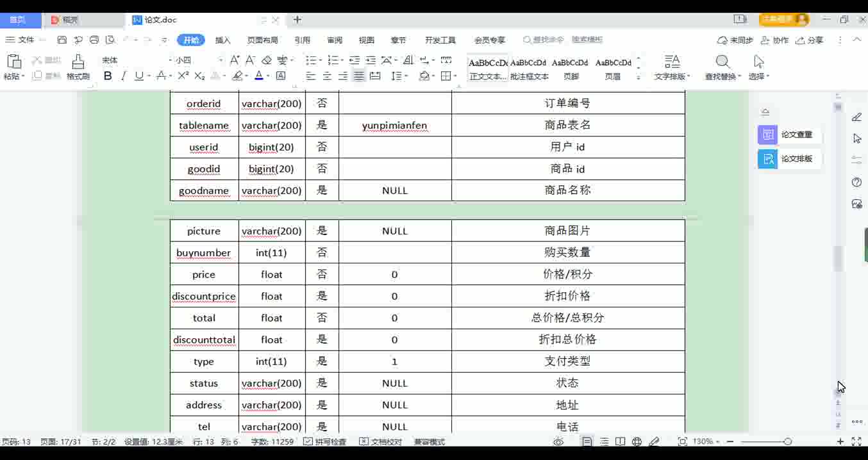Open the 文件 menu
Viewport: 868px width, 460px height.
[20, 40]
